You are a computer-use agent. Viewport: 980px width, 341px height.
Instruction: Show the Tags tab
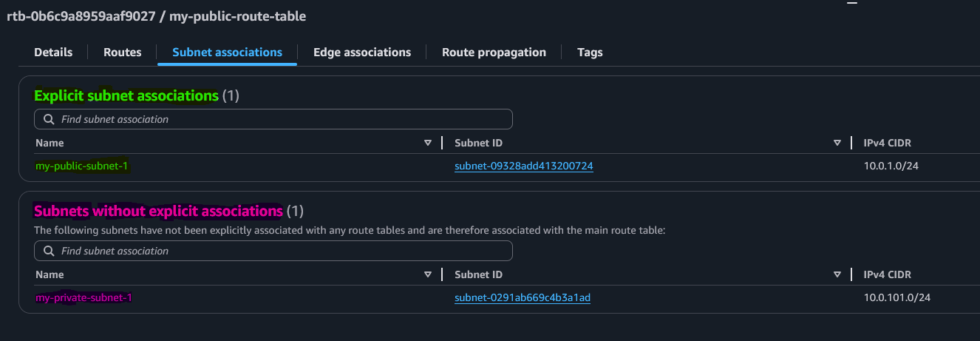590,53
